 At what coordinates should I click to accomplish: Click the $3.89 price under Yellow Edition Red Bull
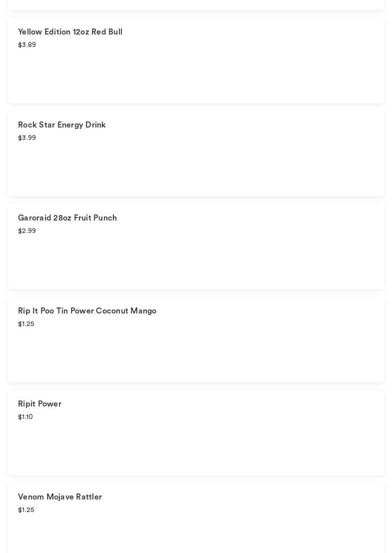pyautogui.click(x=27, y=45)
